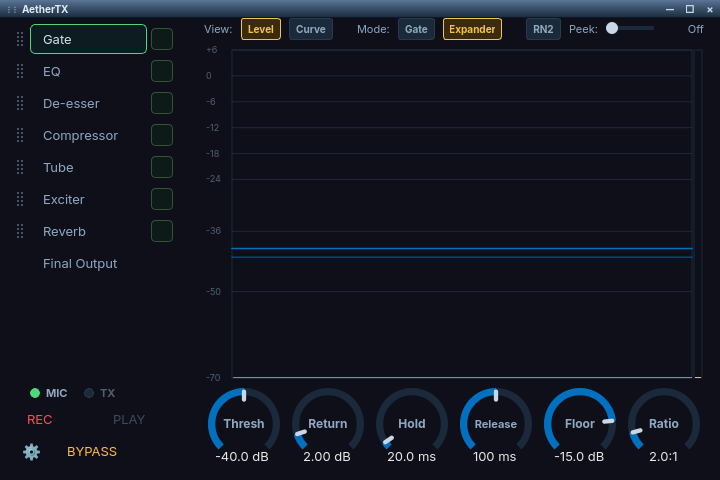The width and height of the screenshot is (720, 480).
Task: Select the Gate module in the chain
Action: click(x=89, y=40)
